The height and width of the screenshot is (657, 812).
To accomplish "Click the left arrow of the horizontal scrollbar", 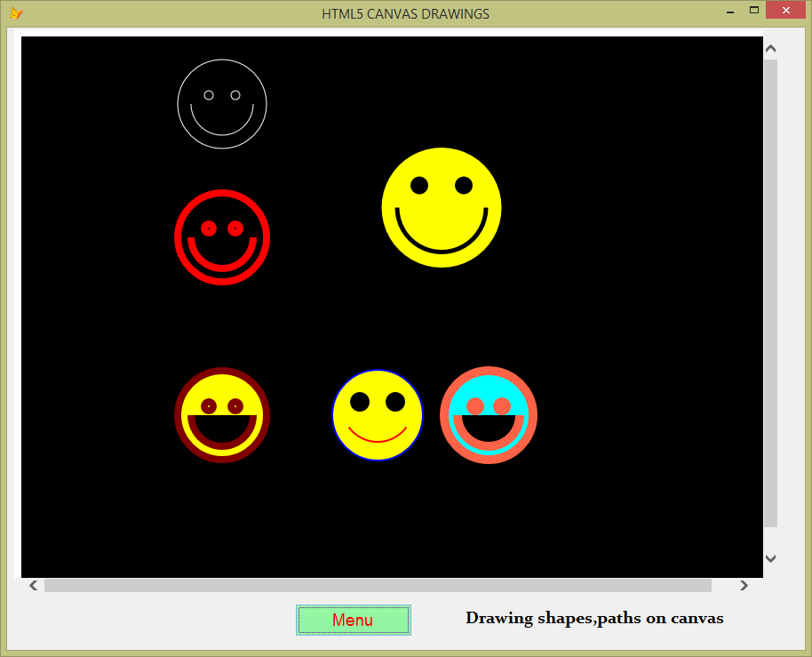I will click(x=32, y=585).
